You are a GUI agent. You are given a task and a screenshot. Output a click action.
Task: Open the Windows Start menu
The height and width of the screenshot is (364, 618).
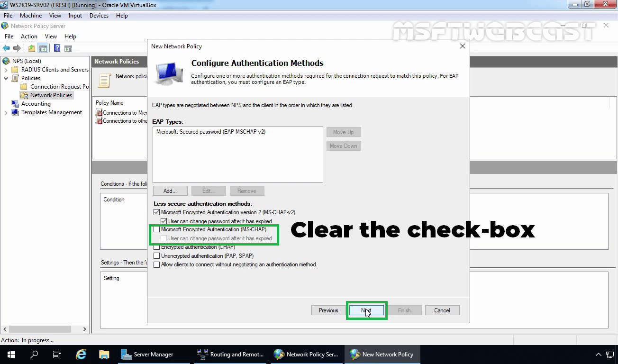11,355
